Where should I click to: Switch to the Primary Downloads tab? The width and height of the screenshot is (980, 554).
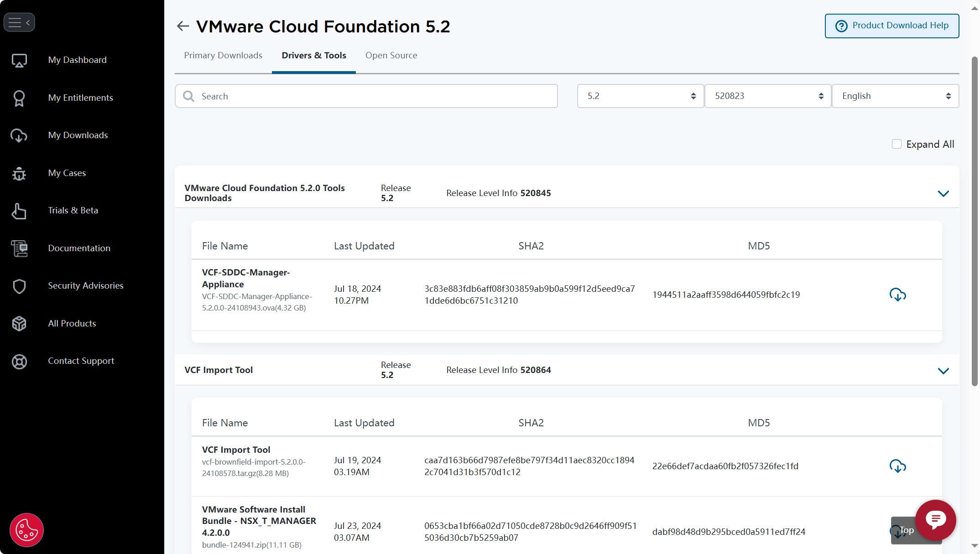click(223, 56)
